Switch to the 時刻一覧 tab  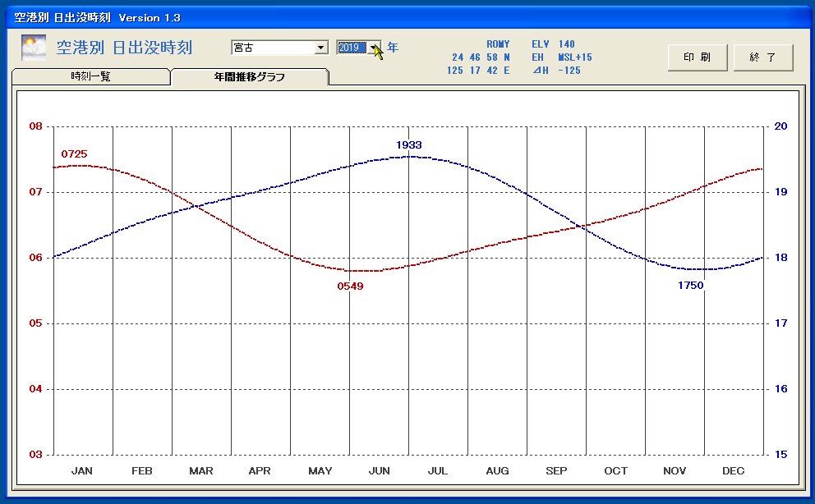pyautogui.click(x=90, y=75)
